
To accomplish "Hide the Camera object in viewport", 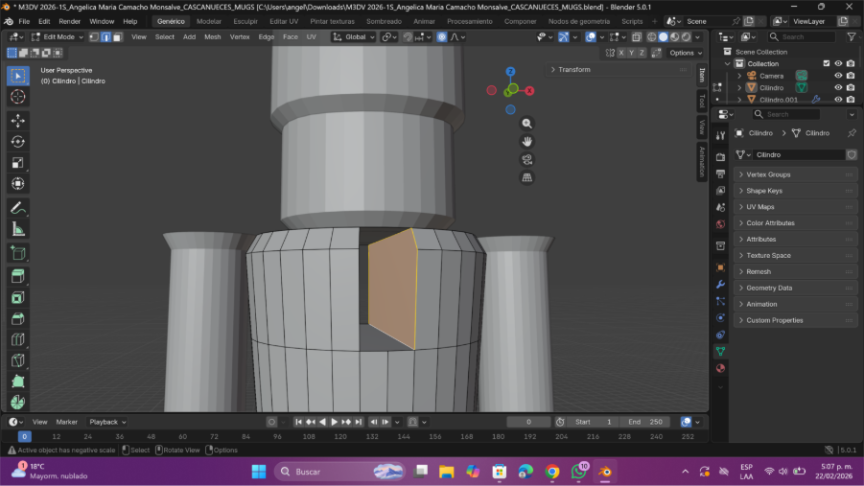I will tap(838, 75).
